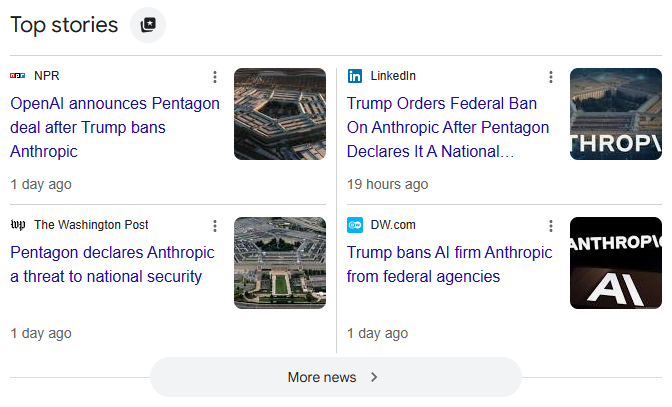Click the chevron arrow in More news
The height and width of the screenshot is (407, 672).
click(374, 377)
